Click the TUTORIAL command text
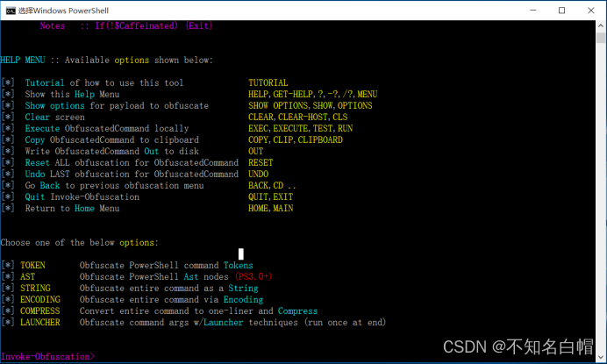 pos(268,82)
